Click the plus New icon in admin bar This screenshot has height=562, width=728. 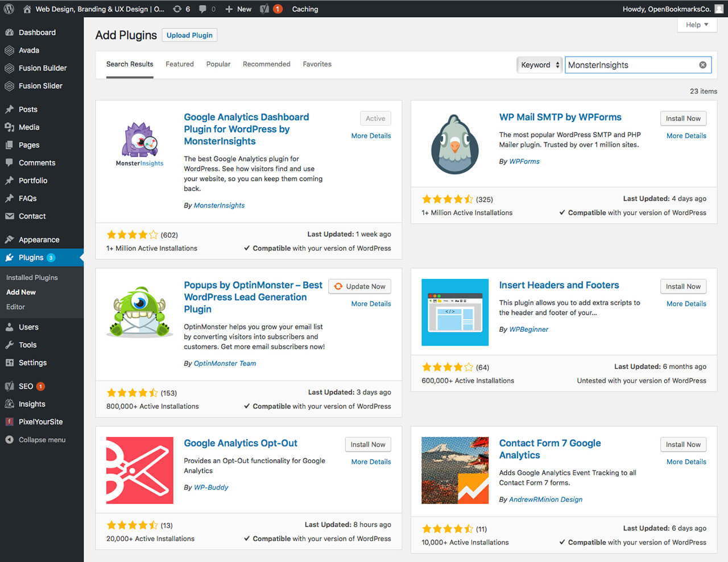[238, 9]
